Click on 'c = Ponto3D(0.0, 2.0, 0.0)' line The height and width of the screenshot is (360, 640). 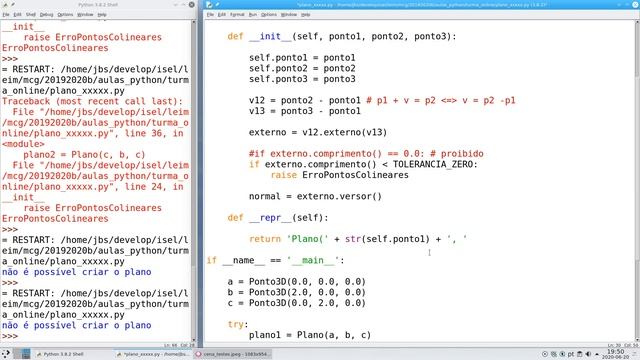coord(297,303)
